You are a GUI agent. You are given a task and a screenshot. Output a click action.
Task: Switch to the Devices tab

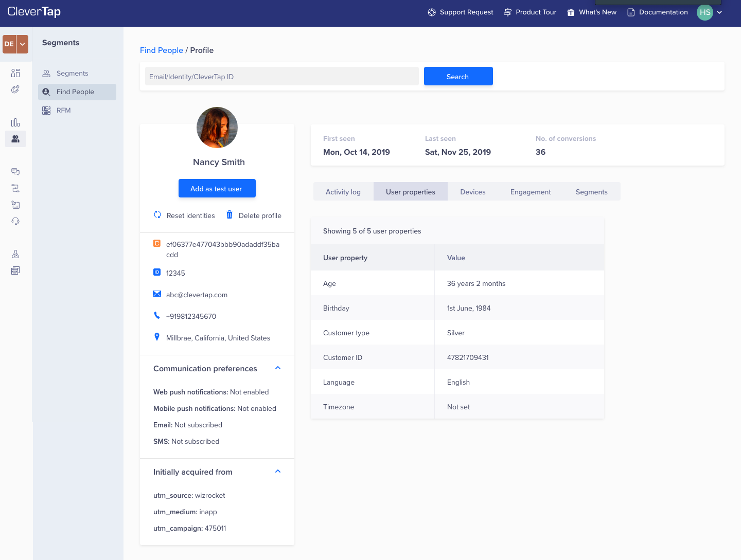[472, 192]
